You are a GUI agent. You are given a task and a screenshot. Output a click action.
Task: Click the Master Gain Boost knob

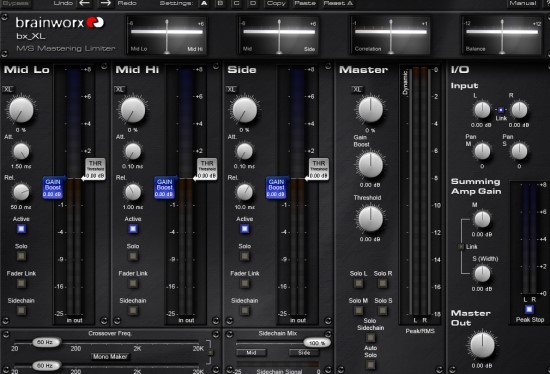pos(370,165)
